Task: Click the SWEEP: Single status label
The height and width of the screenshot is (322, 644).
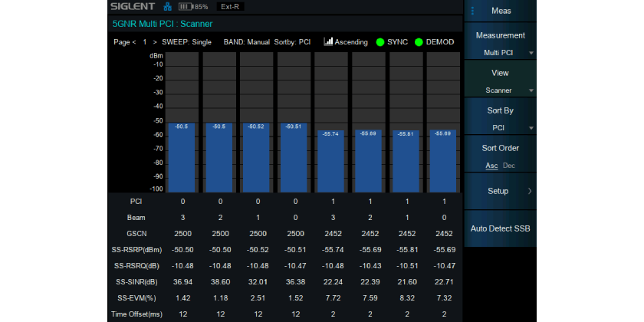Action: [186, 41]
